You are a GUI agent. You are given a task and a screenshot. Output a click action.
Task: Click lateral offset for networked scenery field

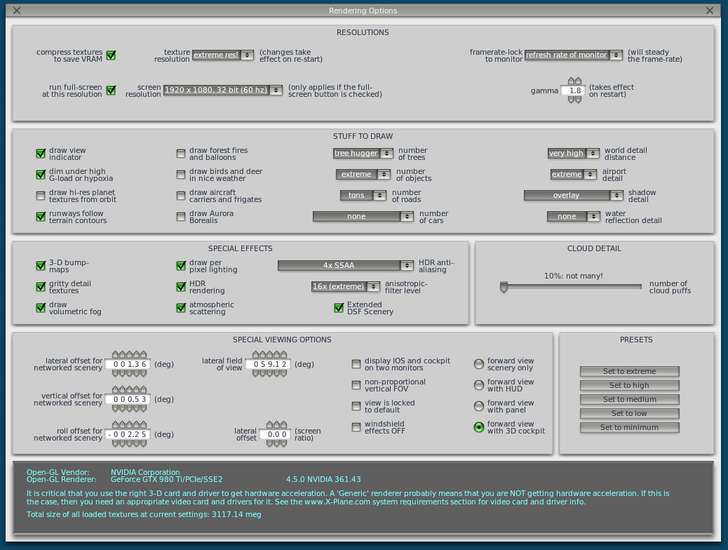click(x=130, y=364)
